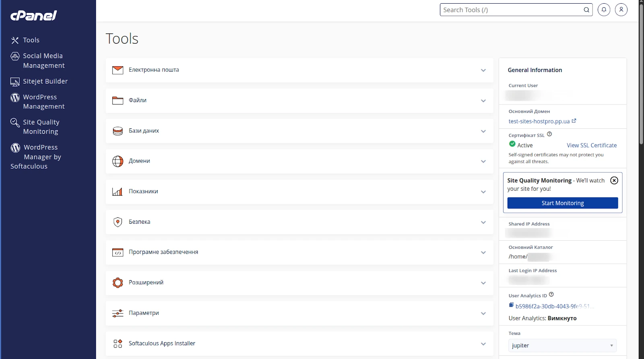644x359 pixels.
Task: Select WordPress Management in sidebar
Action: tap(43, 102)
